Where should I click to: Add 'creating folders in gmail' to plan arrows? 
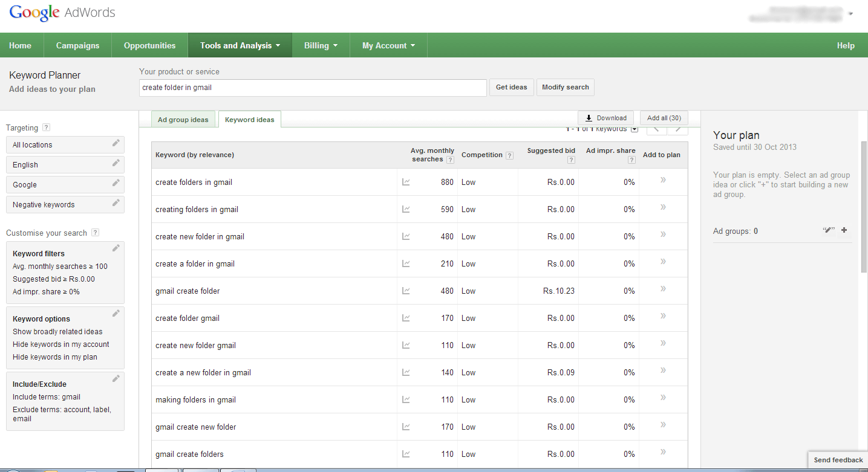663,207
